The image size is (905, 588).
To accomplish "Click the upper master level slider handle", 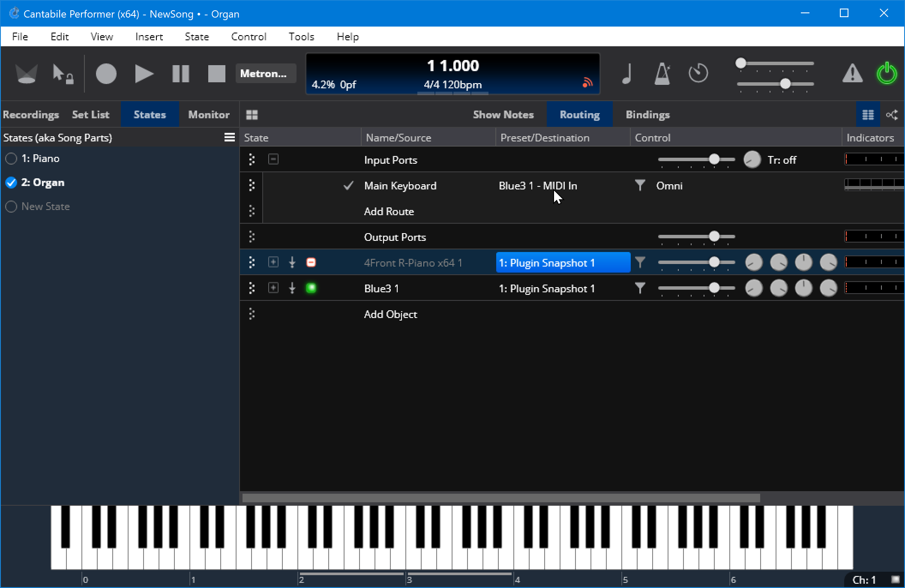I will [x=741, y=63].
